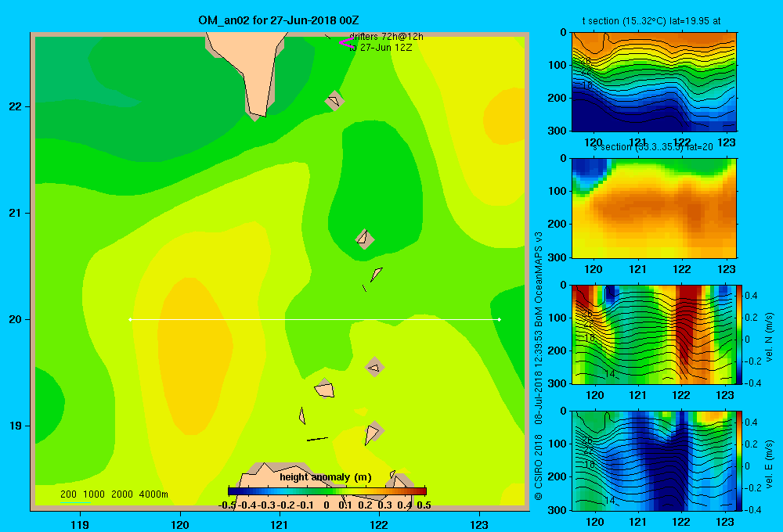Click the eastern endpoint of the white section line
This screenshot has width=783, height=532.
[x=499, y=319]
